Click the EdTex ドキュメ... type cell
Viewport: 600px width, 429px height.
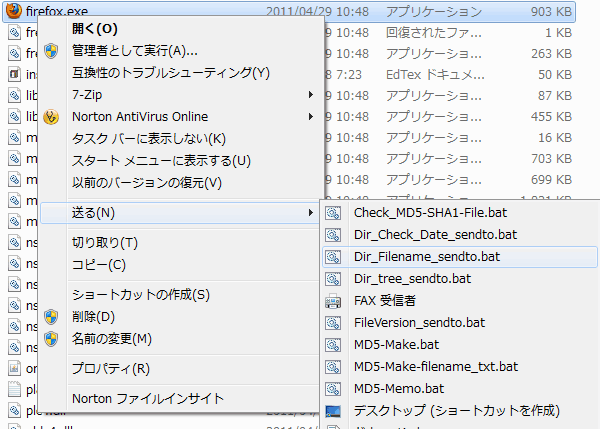[435, 75]
